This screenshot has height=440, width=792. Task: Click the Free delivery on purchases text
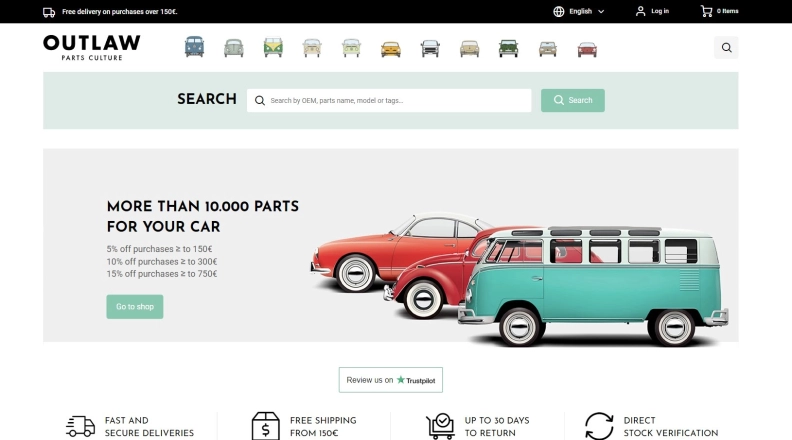tap(120, 12)
